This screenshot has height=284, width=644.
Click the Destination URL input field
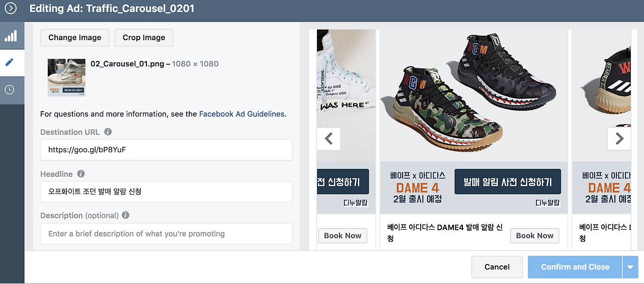(166, 150)
